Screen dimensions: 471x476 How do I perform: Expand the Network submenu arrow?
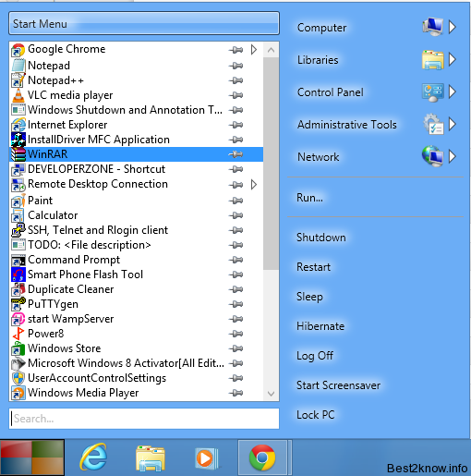pyautogui.click(x=452, y=156)
